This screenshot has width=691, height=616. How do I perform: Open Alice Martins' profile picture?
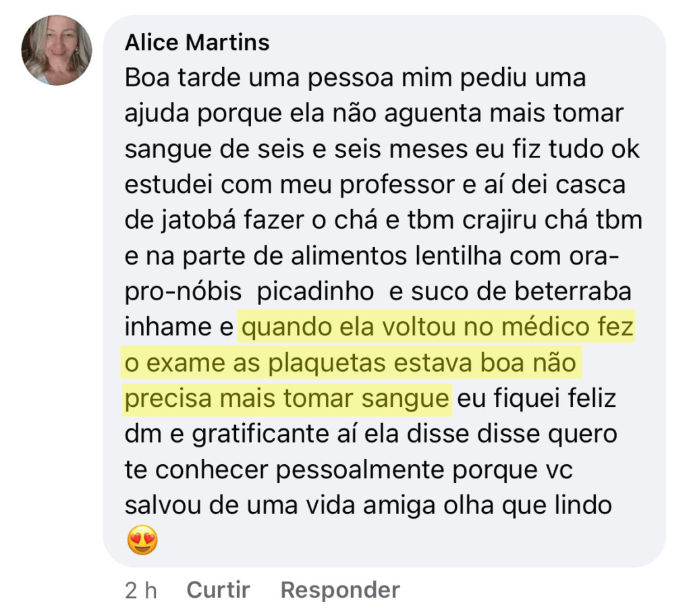(57, 50)
